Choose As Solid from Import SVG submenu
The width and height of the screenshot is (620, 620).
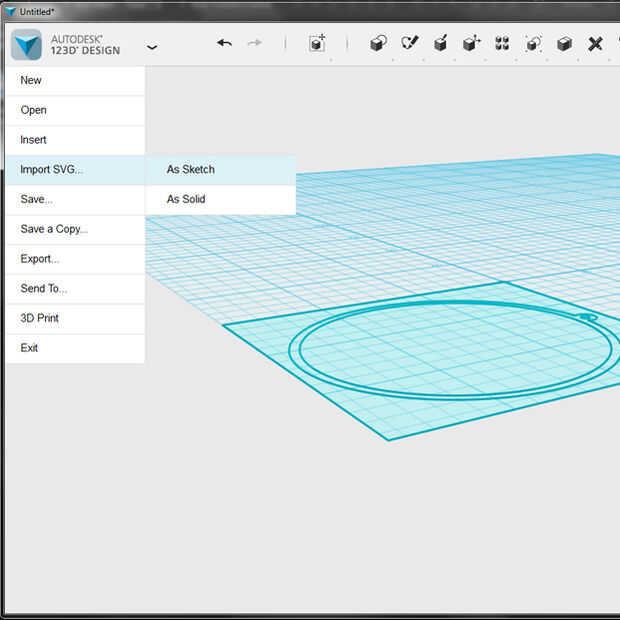(186, 199)
